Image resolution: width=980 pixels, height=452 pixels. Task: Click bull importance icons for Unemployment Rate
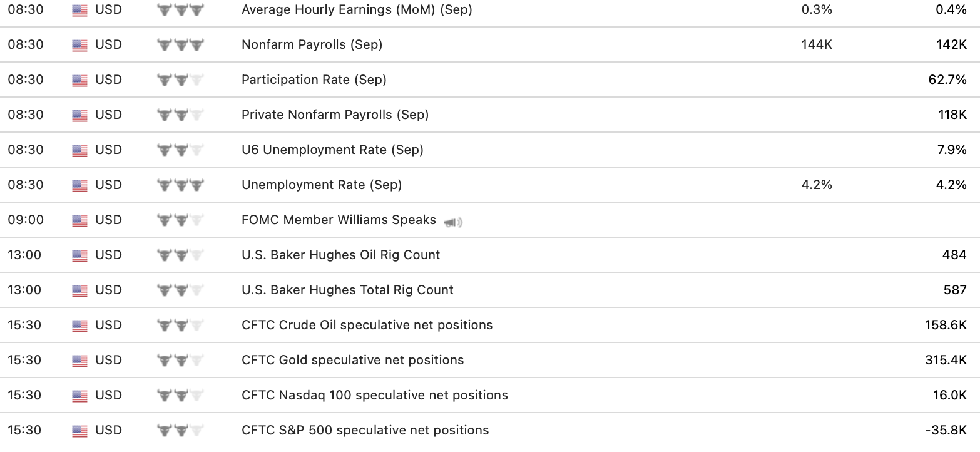click(180, 185)
